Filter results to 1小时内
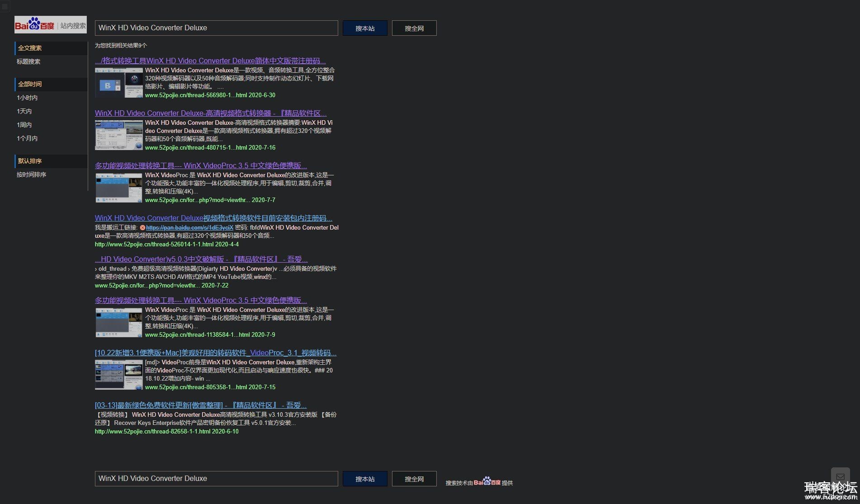Viewport: 860px width, 504px height. click(x=27, y=98)
